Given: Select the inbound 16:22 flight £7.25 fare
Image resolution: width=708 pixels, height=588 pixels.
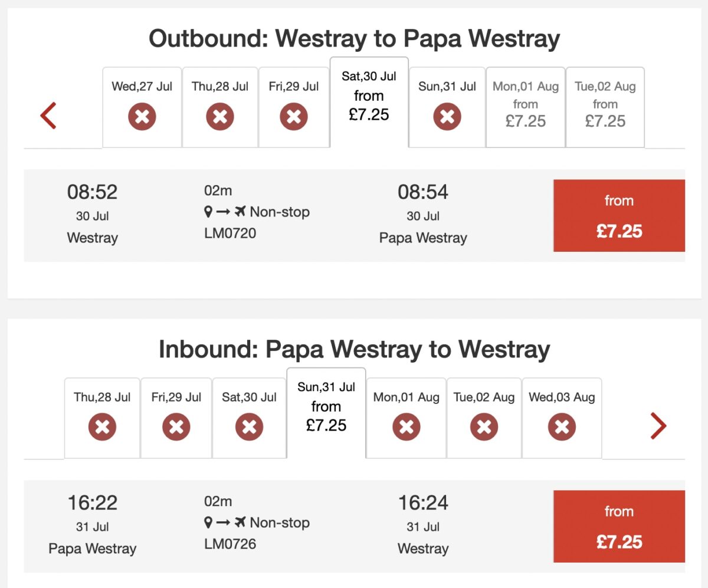Looking at the screenshot, I should 619,527.
